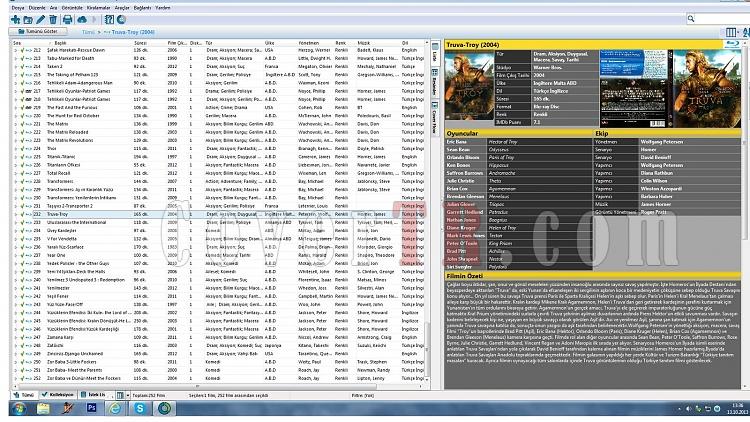Click the help question mark icon
This screenshot has height=422, width=750.
tap(110, 20)
